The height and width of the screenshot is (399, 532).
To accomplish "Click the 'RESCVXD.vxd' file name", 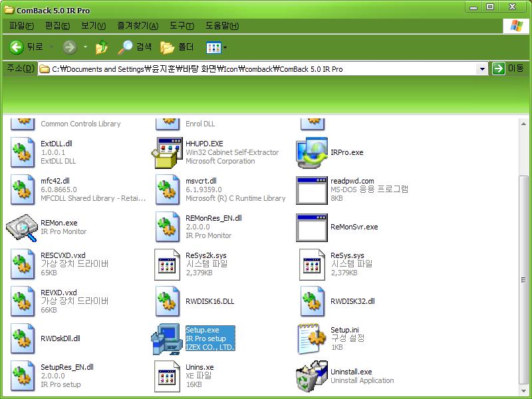I will click(63, 255).
